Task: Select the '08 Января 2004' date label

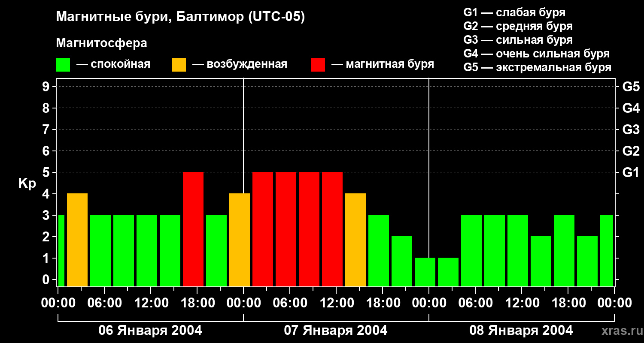Action: (521, 331)
